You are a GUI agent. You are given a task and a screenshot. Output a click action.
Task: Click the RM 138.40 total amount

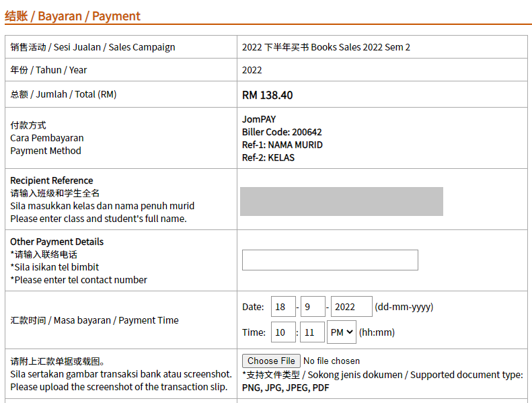(x=268, y=95)
